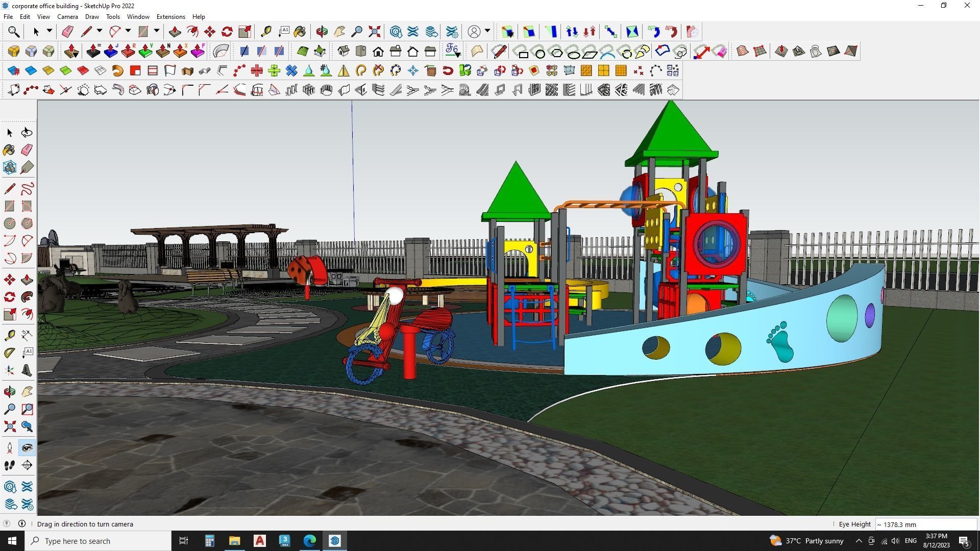This screenshot has width=980, height=551.
Task: Open the Line tool dropdown arrow
Action: tap(100, 31)
